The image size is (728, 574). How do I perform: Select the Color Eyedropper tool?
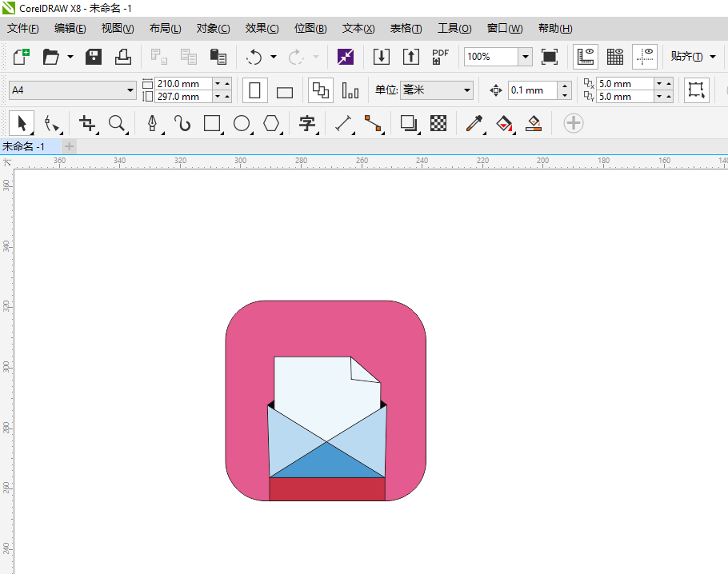click(x=474, y=123)
